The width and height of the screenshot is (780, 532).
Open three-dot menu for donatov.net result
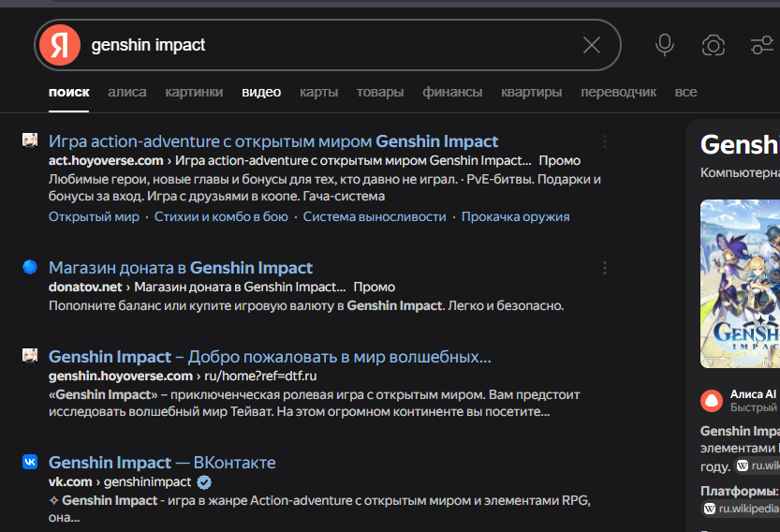(x=605, y=268)
